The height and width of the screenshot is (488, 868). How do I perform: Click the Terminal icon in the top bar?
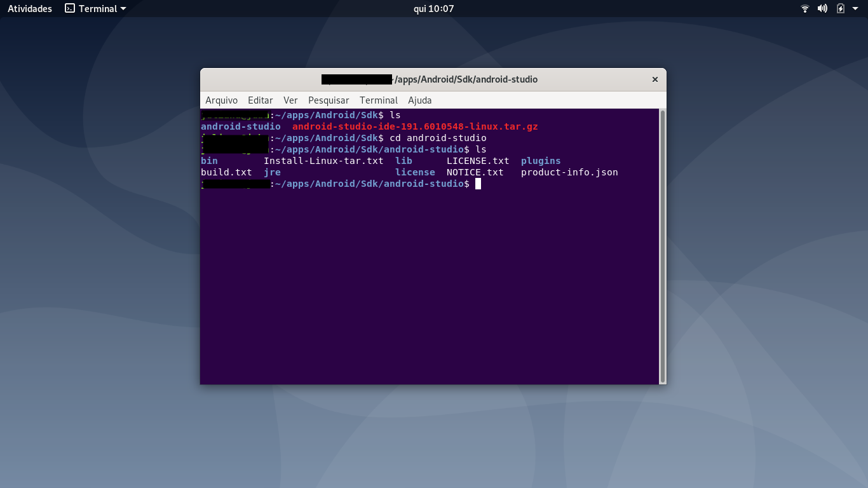[x=70, y=8]
